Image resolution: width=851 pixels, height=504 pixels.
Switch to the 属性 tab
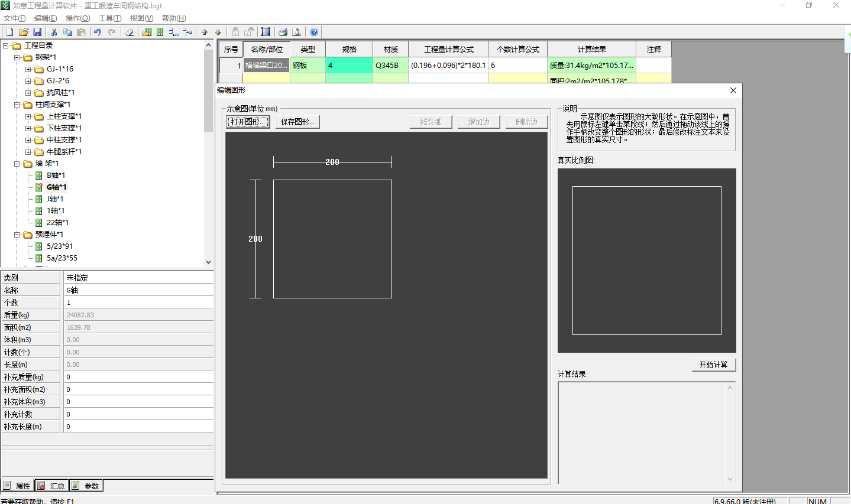pyautogui.click(x=17, y=486)
